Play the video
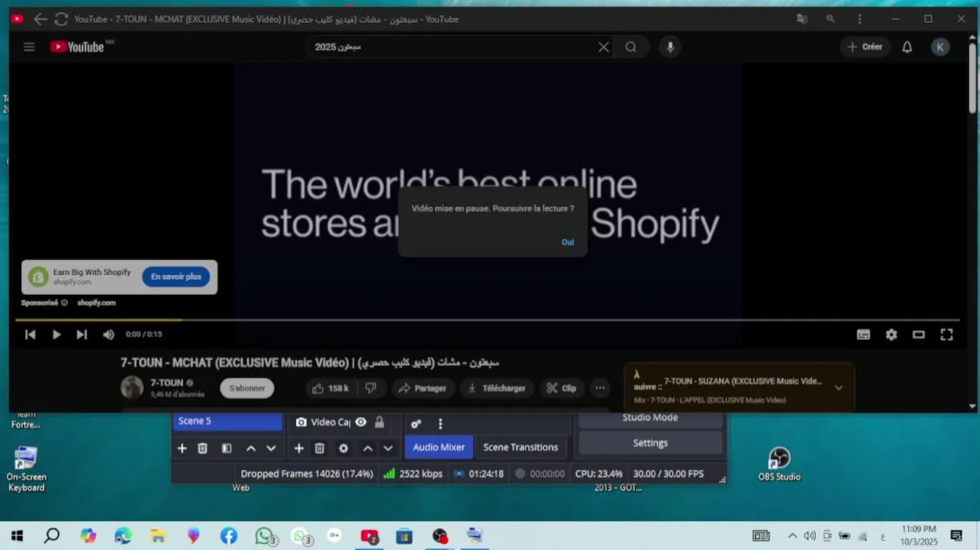This screenshot has width=980, height=550. (56, 335)
